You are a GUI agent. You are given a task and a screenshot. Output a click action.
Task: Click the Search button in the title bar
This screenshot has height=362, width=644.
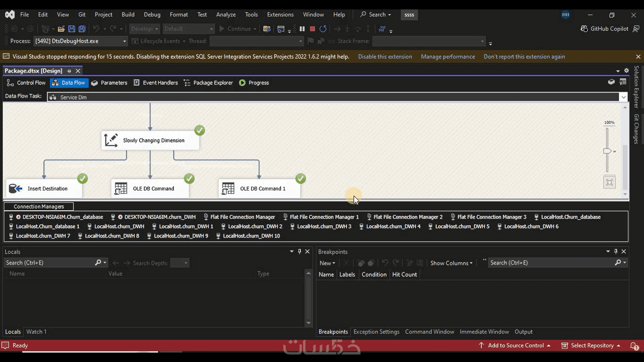[x=375, y=15]
